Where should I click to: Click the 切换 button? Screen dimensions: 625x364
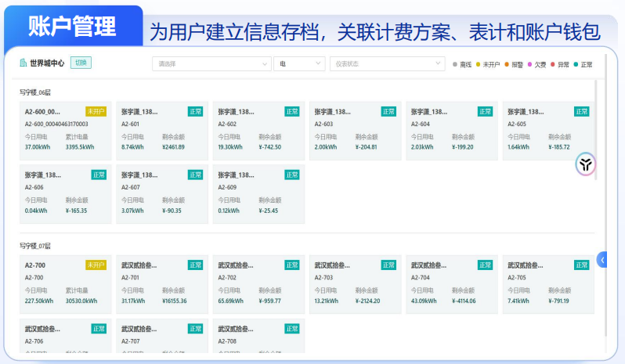(81, 63)
